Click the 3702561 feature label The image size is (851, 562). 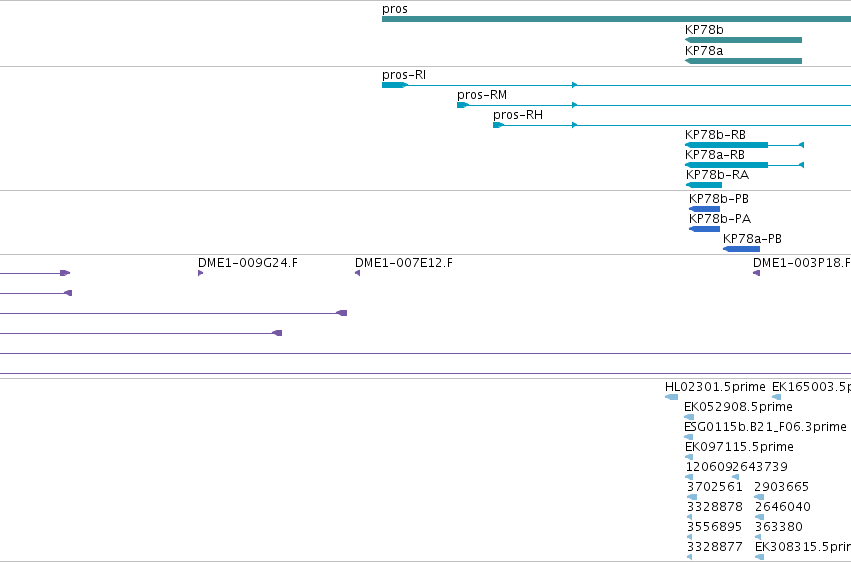point(714,487)
